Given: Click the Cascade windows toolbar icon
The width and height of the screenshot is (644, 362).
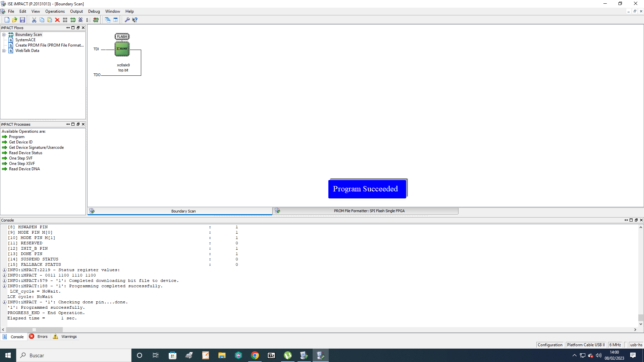Looking at the screenshot, I should tap(108, 20).
